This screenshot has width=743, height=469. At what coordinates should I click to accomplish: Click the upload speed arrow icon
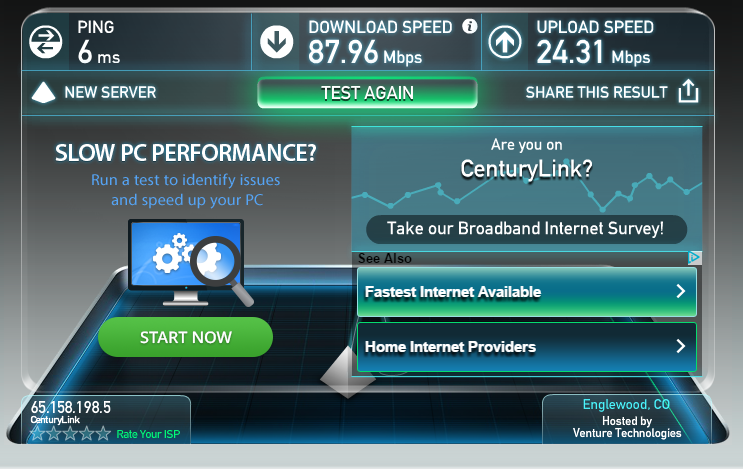click(505, 42)
